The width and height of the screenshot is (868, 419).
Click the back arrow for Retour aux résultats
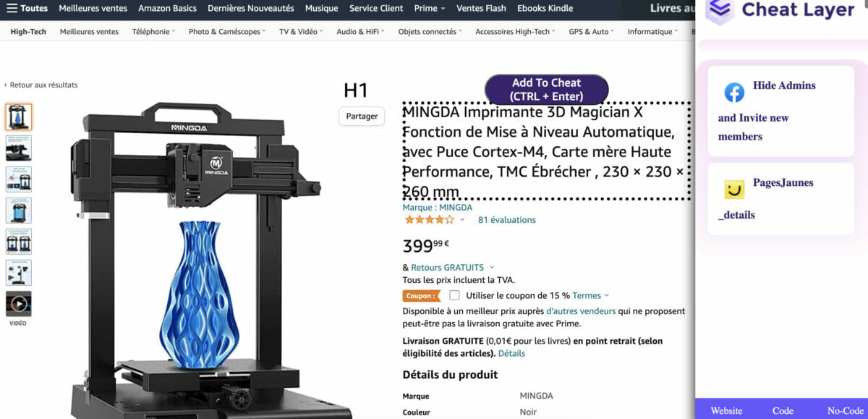(x=6, y=85)
